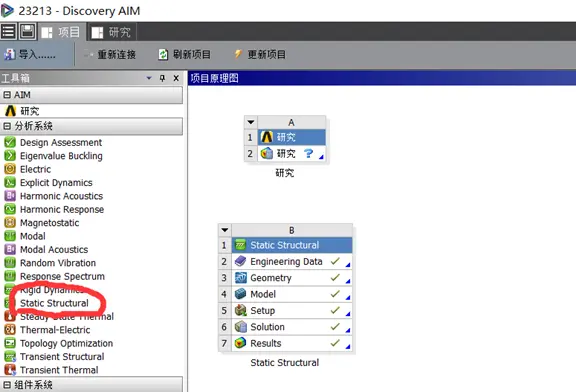
Task: Click the Results checkmark status
Action: pyautogui.click(x=335, y=343)
